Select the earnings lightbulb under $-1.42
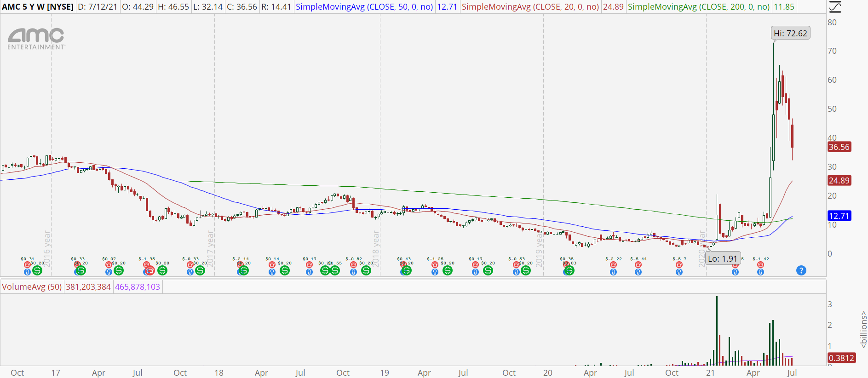This screenshot has width=868, height=378. pos(760,272)
